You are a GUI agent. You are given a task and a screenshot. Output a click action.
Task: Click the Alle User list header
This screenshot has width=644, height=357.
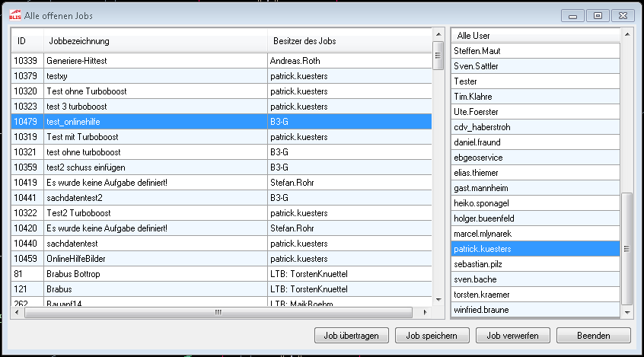534,36
